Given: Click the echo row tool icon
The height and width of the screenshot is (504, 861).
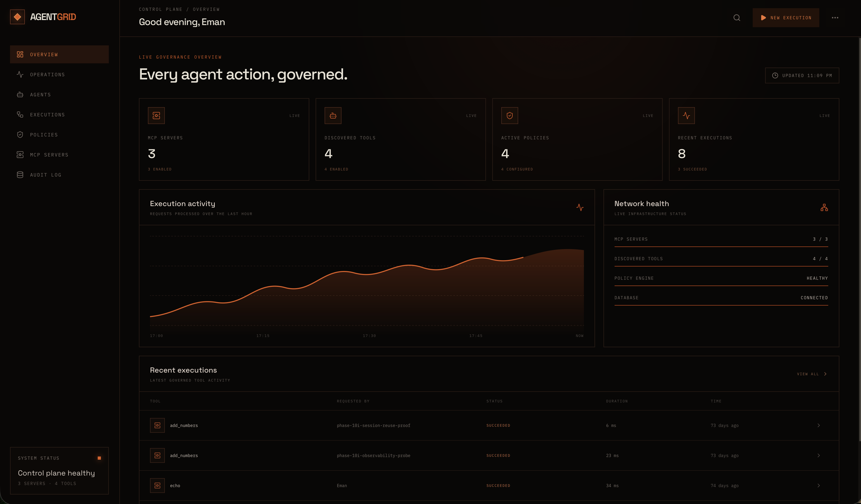Looking at the screenshot, I should click(x=157, y=486).
